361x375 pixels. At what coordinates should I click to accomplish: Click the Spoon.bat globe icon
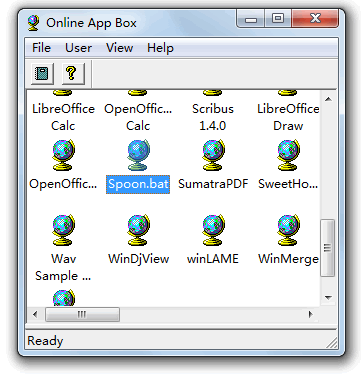click(x=138, y=156)
